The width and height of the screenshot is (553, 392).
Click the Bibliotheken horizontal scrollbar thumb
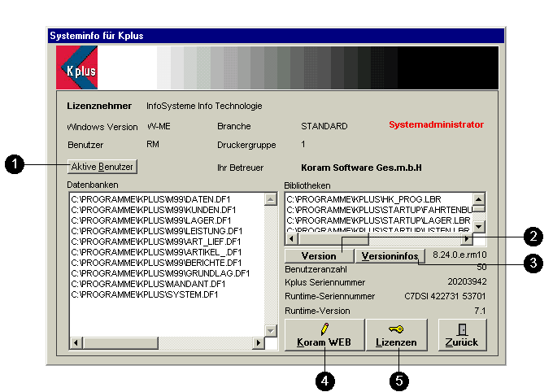point(333,239)
